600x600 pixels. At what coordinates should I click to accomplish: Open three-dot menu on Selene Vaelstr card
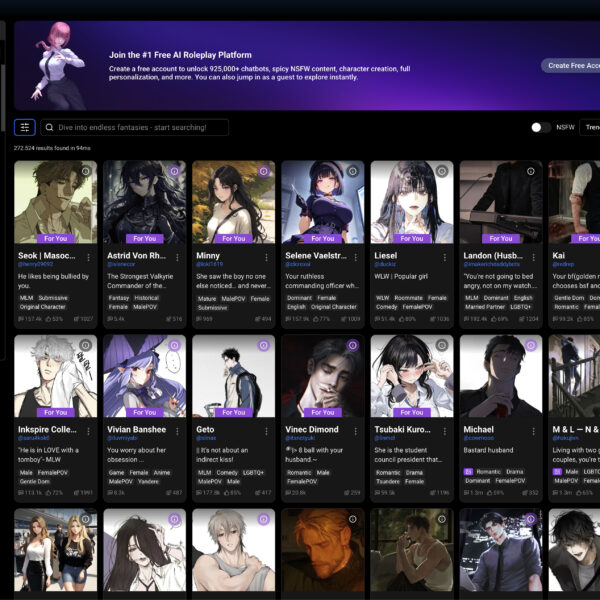[355, 258]
